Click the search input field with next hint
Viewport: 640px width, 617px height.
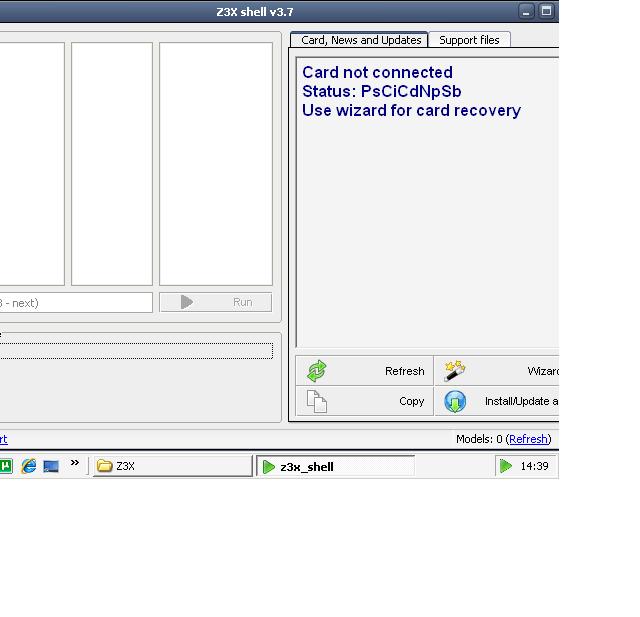(x=76, y=302)
